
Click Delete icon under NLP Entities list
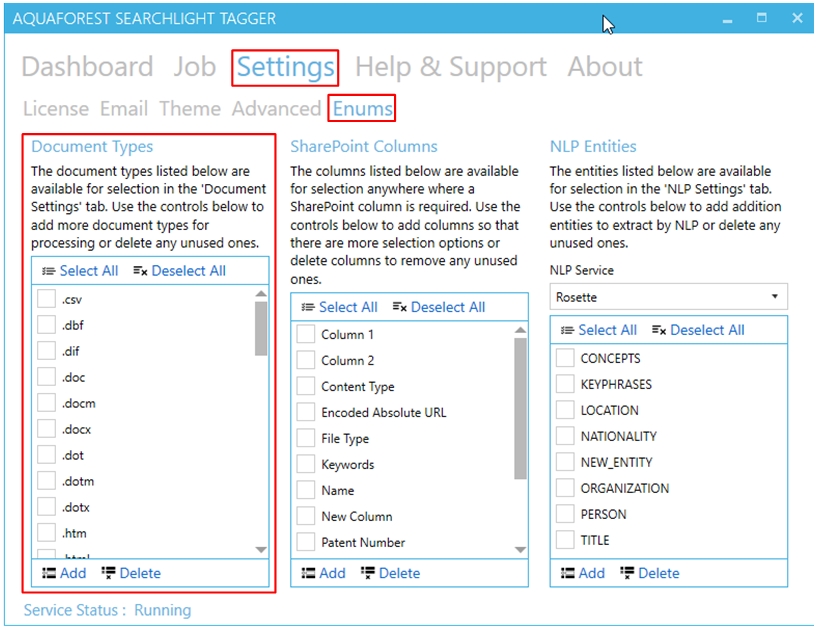(x=627, y=573)
